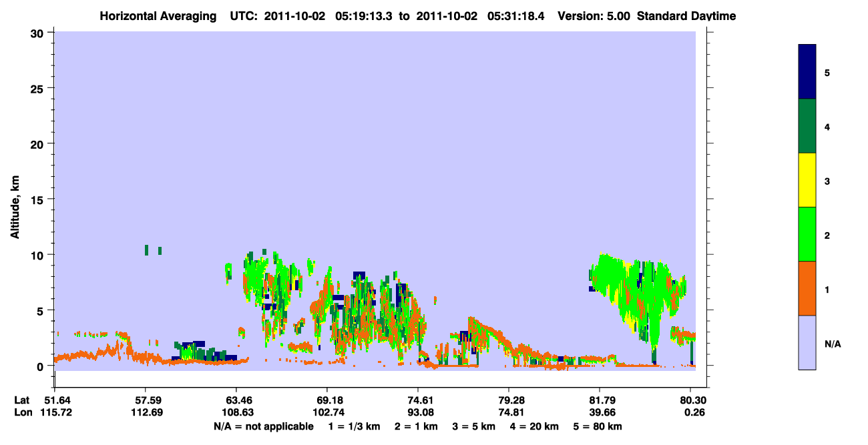Click the '2 = 1 km' legend note
Screen dimensions: 868x445
pos(415,426)
